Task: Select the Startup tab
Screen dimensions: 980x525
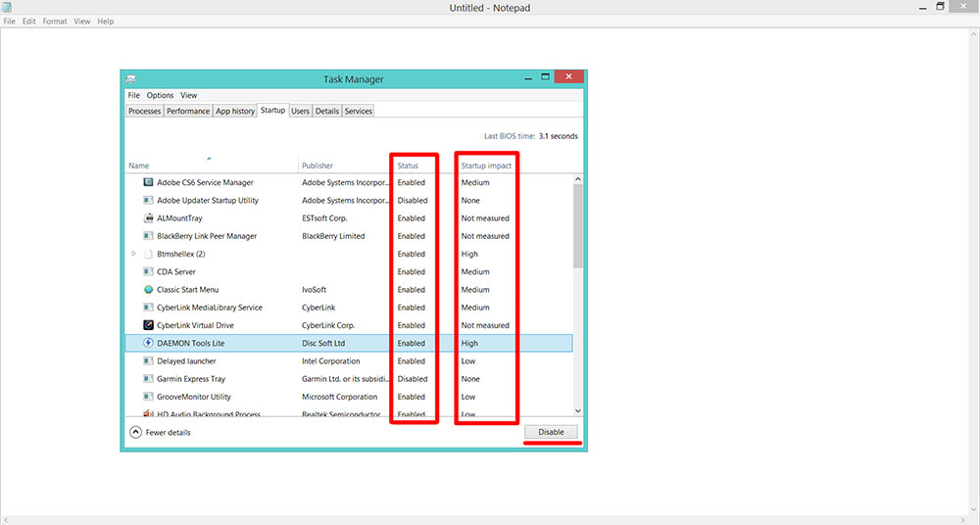Action: coord(272,110)
